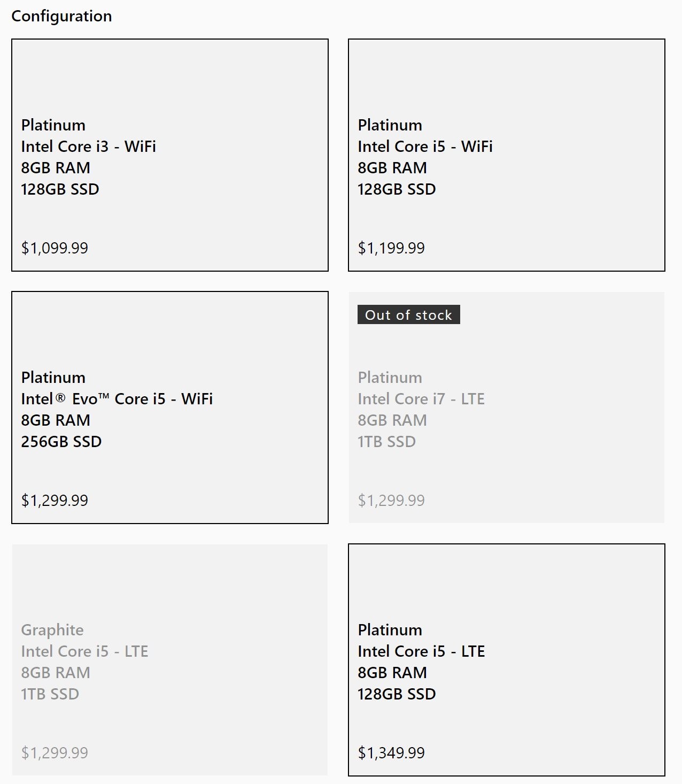Click the Configuration heading
The width and height of the screenshot is (682, 784).
(61, 17)
